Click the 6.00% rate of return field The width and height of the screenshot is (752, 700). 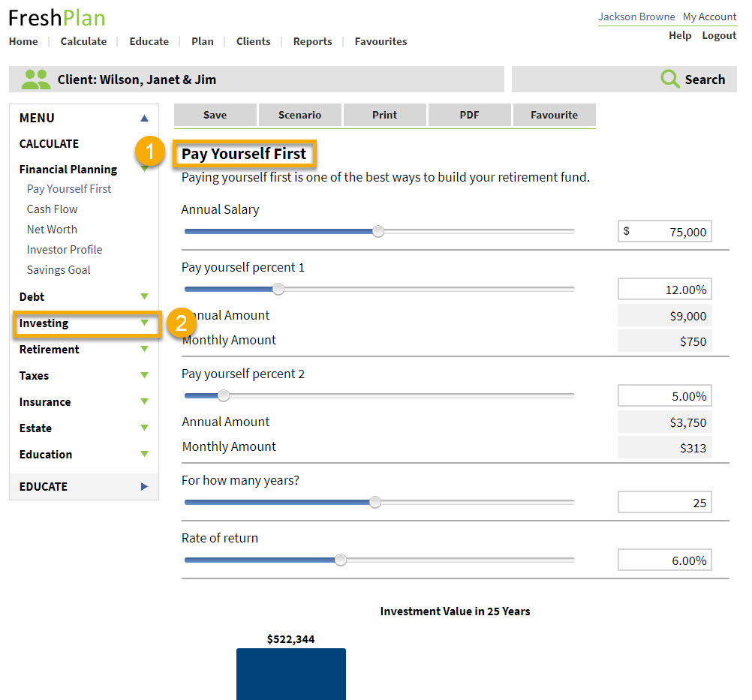tap(665, 560)
